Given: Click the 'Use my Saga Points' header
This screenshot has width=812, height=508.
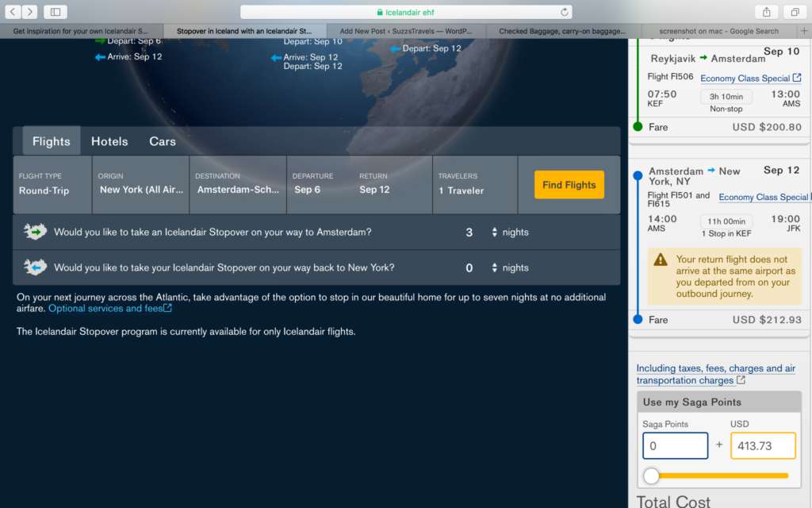Looking at the screenshot, I should (718, 402).
